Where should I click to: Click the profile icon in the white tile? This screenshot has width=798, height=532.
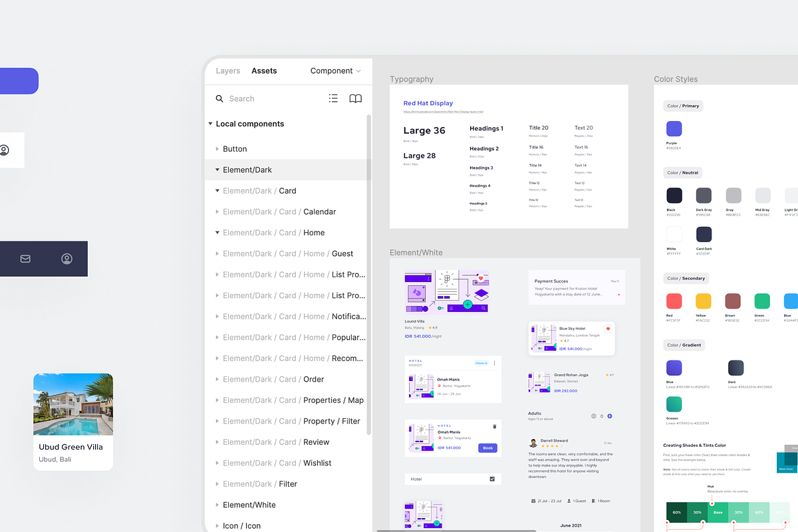(4, 150)
